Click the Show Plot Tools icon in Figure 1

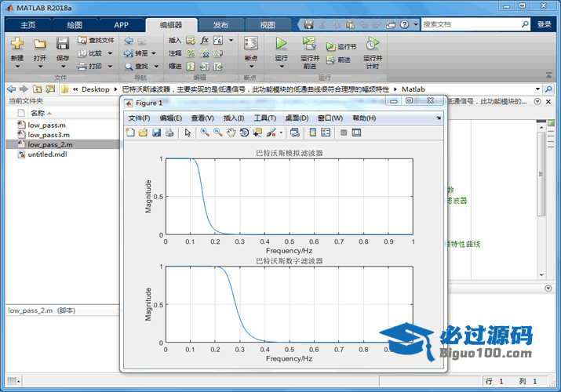click(356, 132)
